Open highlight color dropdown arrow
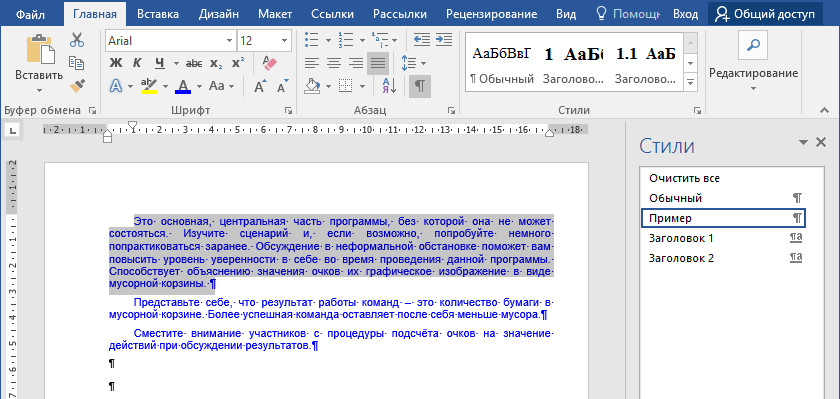Image resolution: width=840 pixels, height=399 pixels. 165,86
